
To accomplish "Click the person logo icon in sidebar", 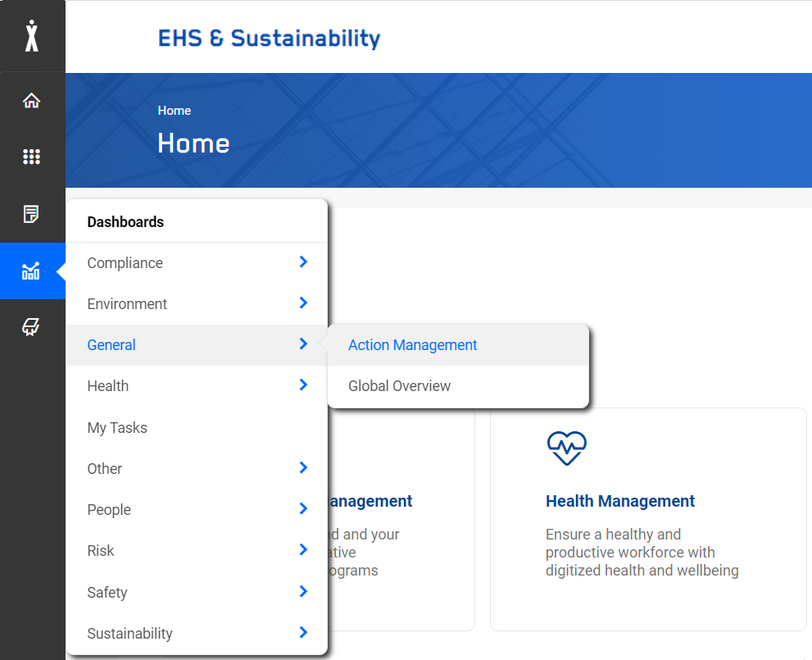I will click(32, 35).
